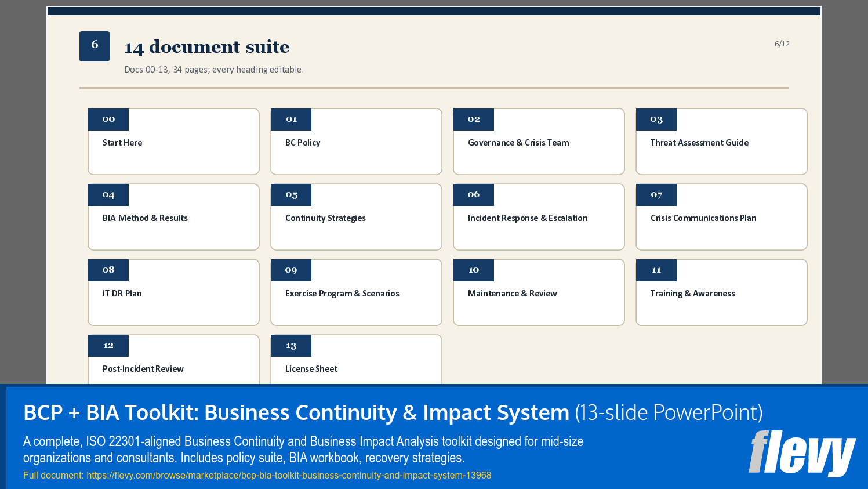This screenshot has height=489, width=868.
Task: Open the BC Policy card
Action: click(x=356, y=142)
